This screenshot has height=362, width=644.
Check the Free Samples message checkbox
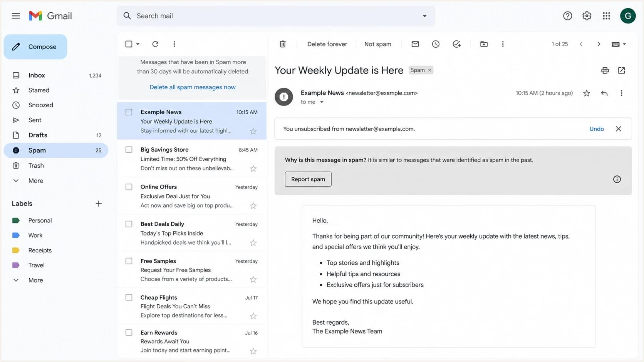129,261
